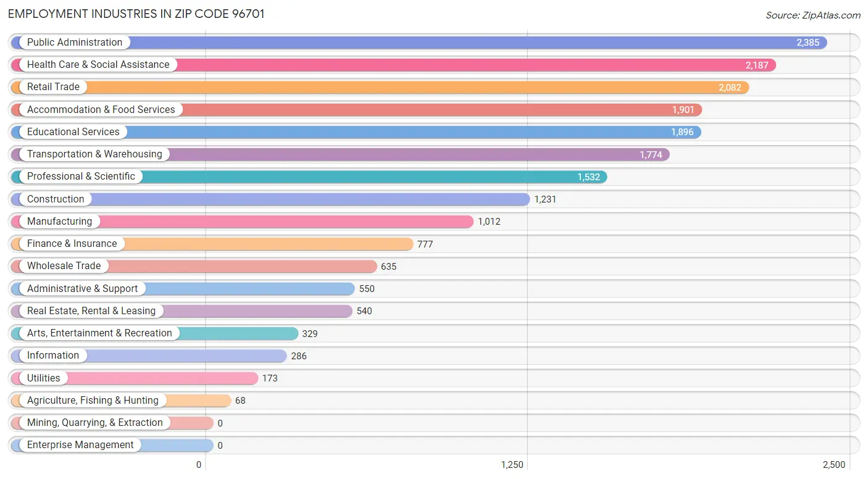This screenshot has height=479, width=868.
Task: Select the Information label
Action: 53,356
